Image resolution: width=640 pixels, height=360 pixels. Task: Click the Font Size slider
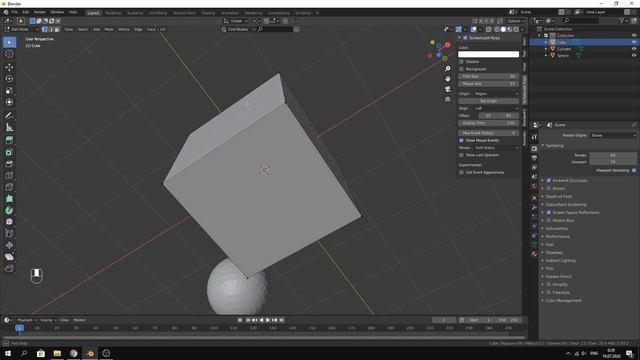489,76
